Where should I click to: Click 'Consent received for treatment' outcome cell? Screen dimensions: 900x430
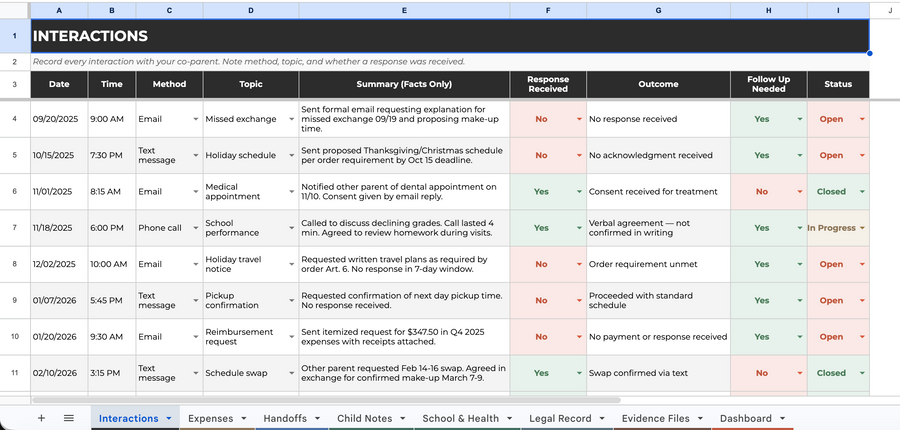point(658,192)
